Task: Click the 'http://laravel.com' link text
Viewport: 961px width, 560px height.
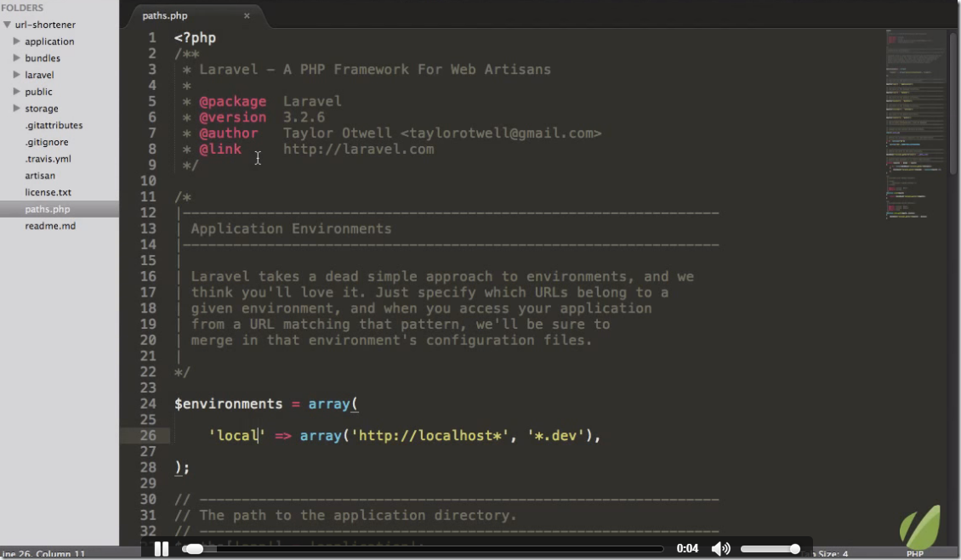Action: (x=359, y=149)
